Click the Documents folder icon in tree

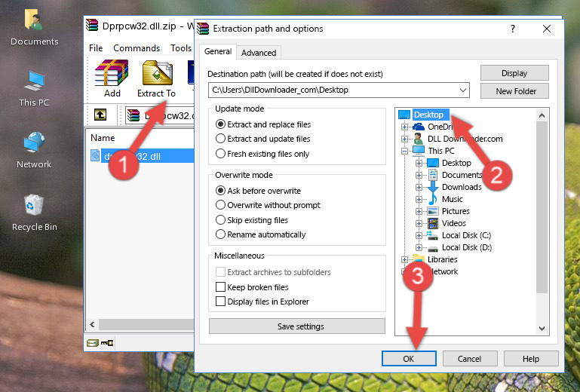pos(433,175)
